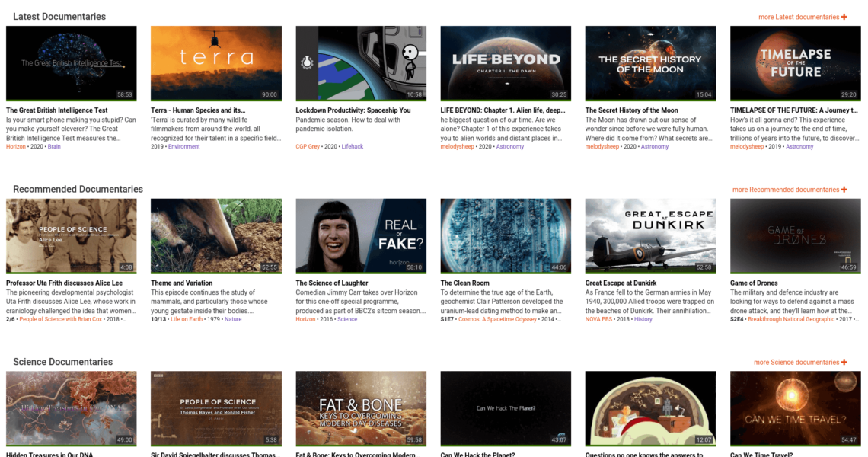
Task: Open the 'terra' documentary thumbnail
Action: pos(216,63)
